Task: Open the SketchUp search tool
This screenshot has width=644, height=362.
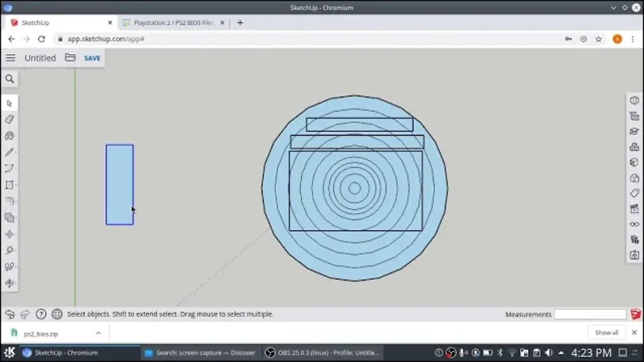Action: 9,79
